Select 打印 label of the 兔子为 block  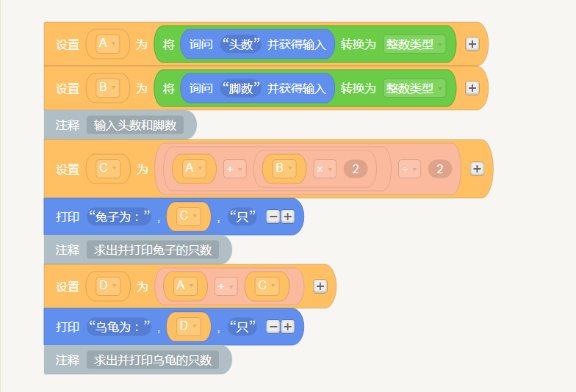tap(68, 217)
